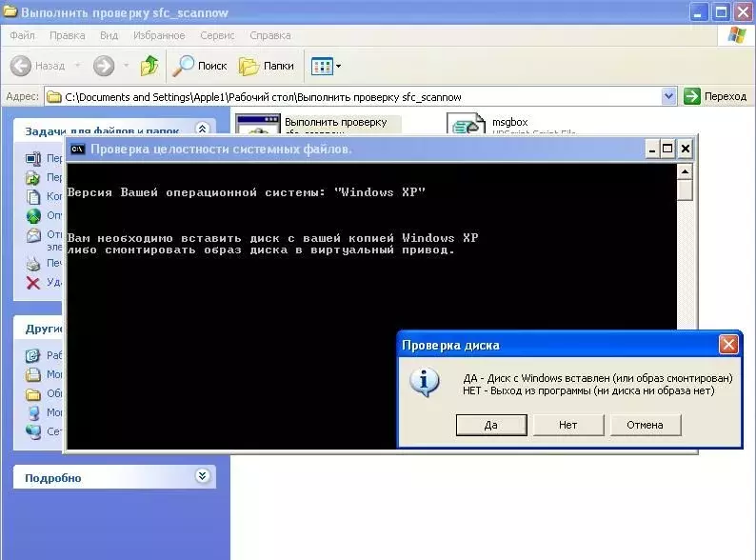Choose Нет in the Проверка диска dialog
This screenshot has width=756, height=560.
tap(568, 425)
